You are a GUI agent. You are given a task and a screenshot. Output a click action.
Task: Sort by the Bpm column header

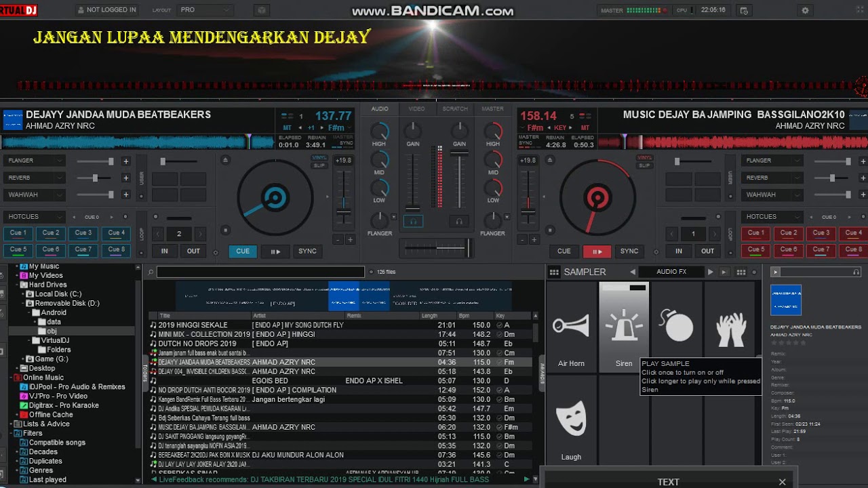pyautogui.click(x=475, y=316)
